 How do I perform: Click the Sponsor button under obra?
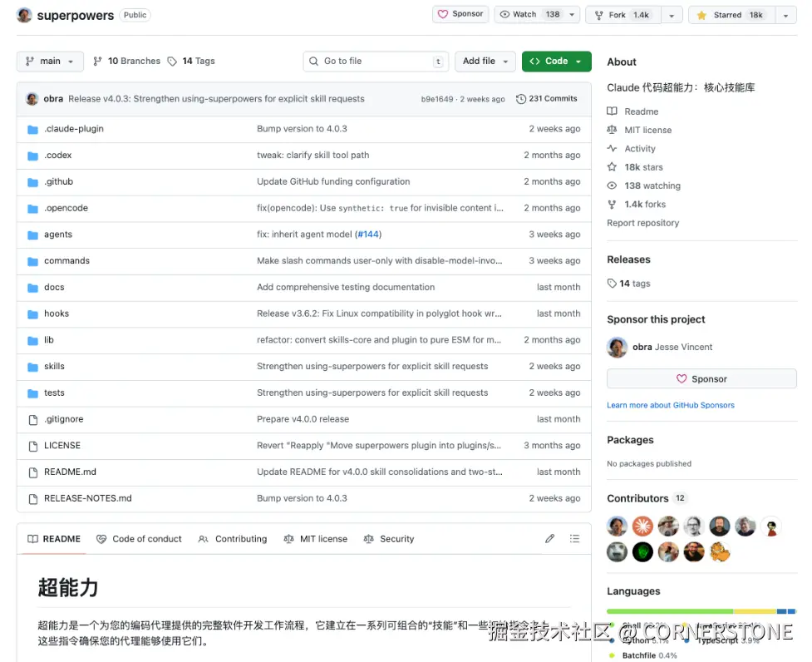click(701, 378)
